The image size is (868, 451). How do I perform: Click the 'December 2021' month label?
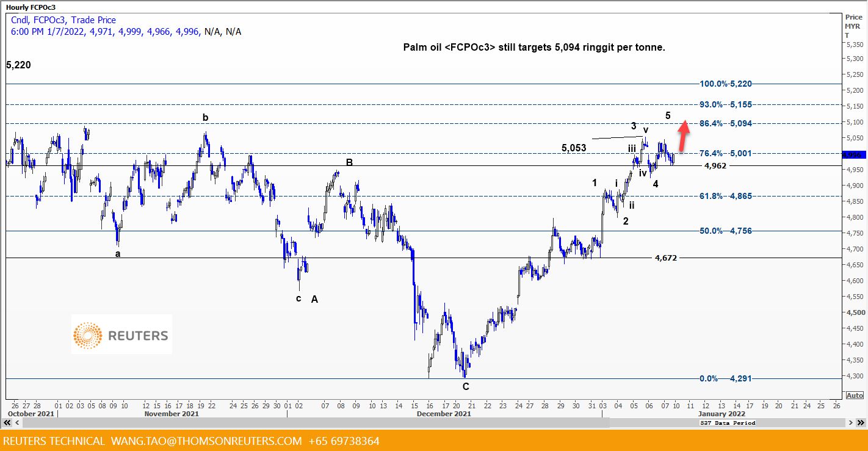(444, 414)
